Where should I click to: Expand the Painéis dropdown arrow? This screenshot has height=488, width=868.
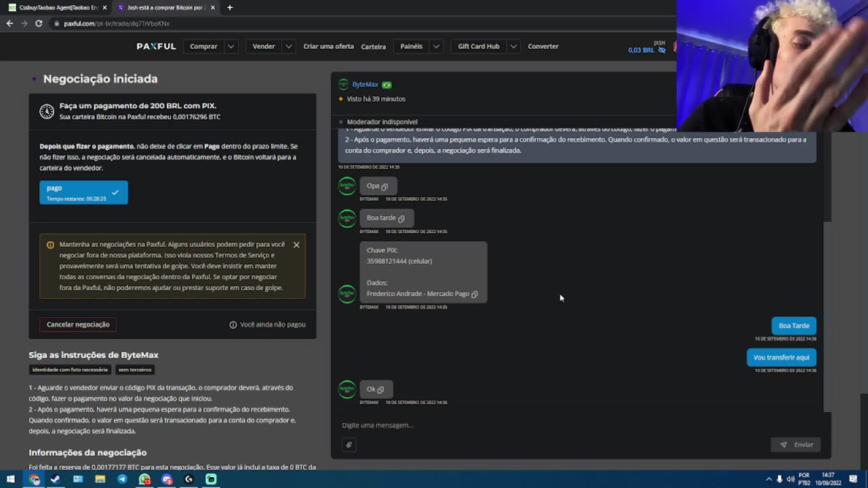click(x=437, y=46)
